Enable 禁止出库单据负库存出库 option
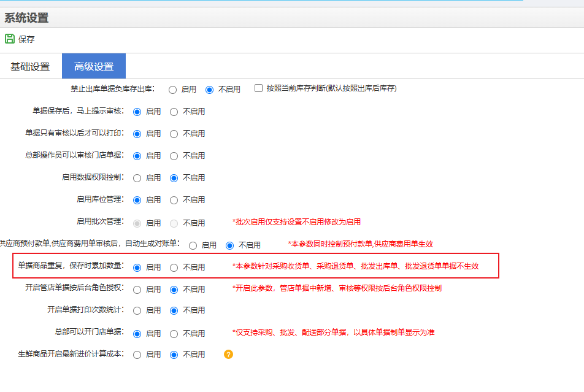Viewport: 584px width, 392px height. pos(173,90)
